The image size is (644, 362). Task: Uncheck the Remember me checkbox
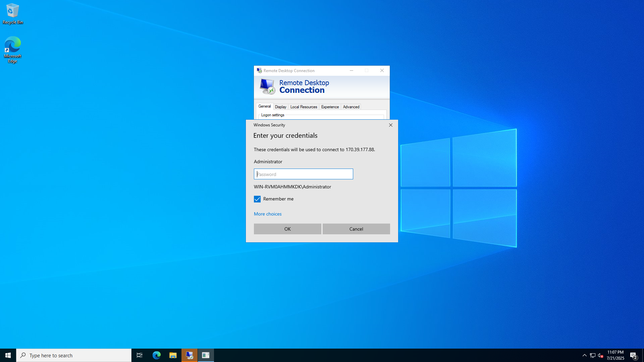coord(257,199)
